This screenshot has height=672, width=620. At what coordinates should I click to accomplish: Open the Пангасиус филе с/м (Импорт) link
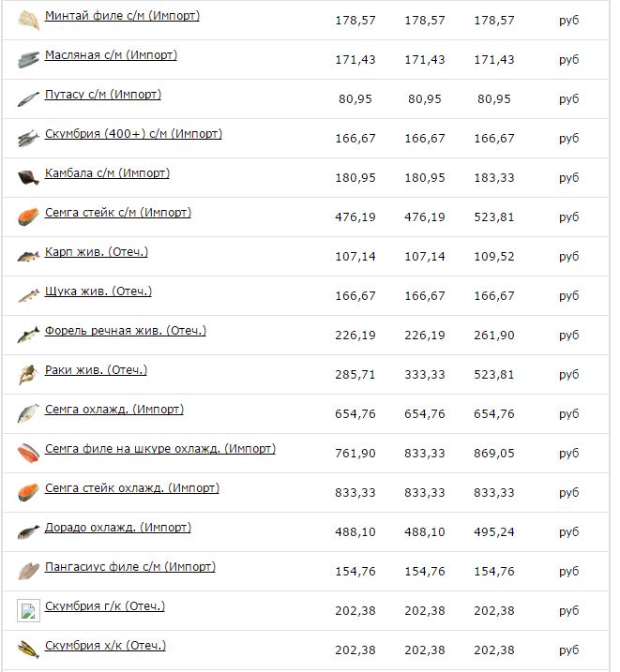(x=130, y=567)
